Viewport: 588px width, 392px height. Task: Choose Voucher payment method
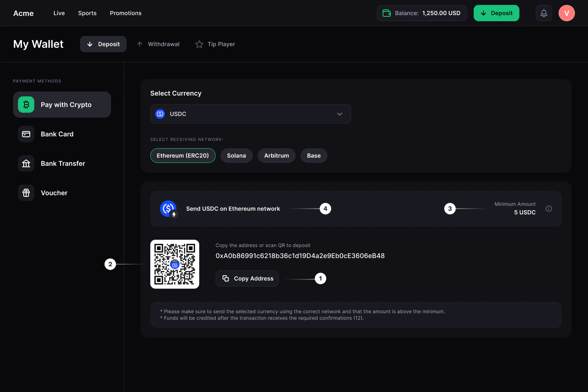62,193
